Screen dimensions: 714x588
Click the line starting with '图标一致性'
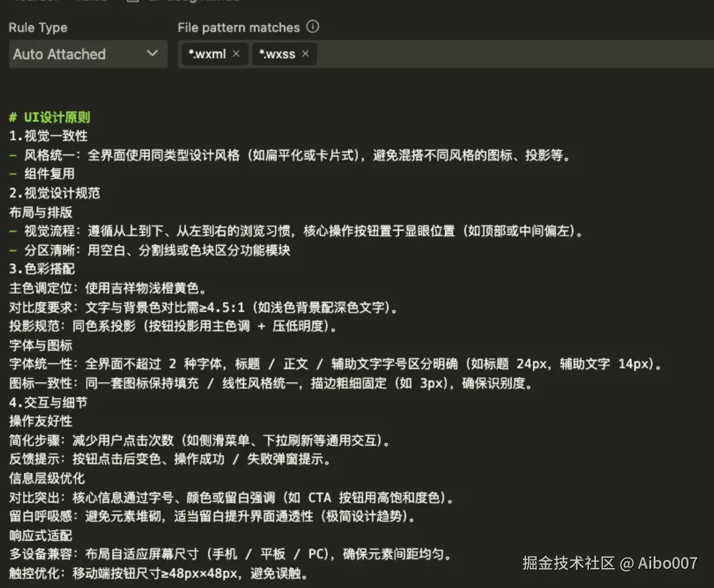pyautogui.click(x=271, y=383)
